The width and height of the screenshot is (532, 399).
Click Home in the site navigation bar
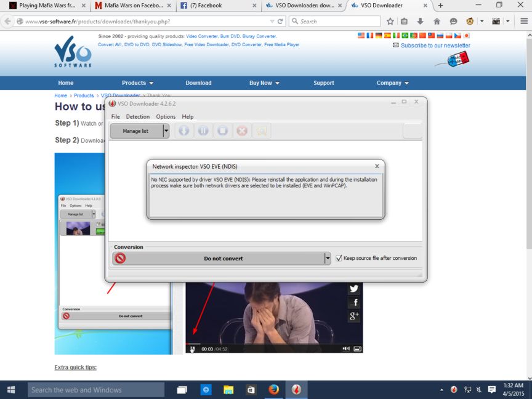coord(65,83)
